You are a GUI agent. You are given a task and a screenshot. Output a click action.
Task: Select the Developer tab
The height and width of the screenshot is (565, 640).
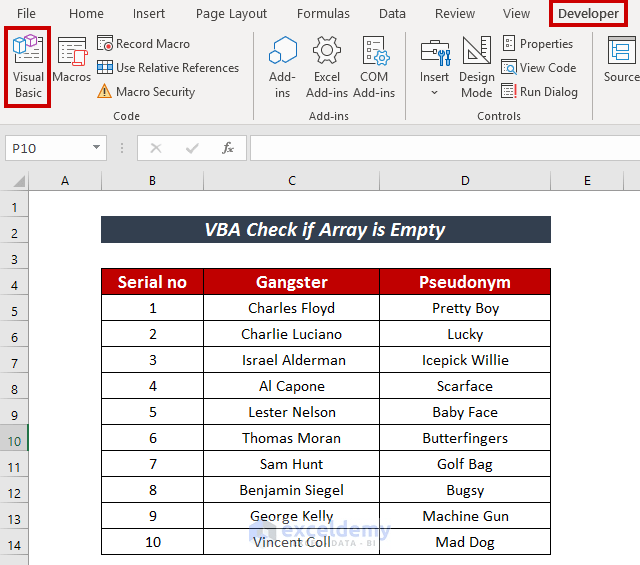(588, 13)
